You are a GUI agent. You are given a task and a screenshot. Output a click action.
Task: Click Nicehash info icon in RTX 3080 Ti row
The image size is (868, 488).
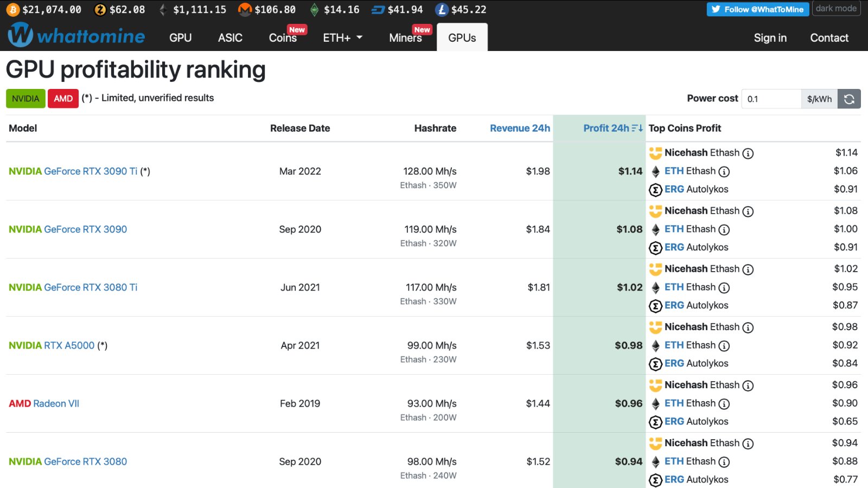[x=748, y=269]
